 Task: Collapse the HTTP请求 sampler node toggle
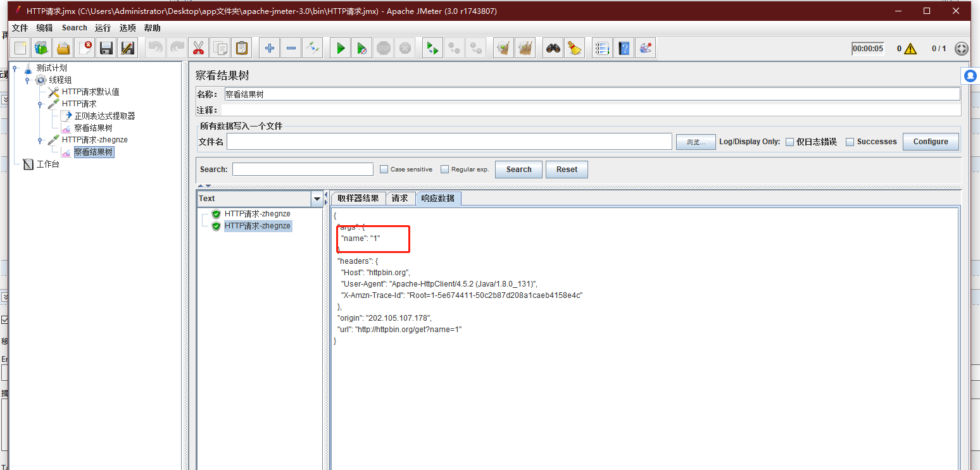coord(40,104)
